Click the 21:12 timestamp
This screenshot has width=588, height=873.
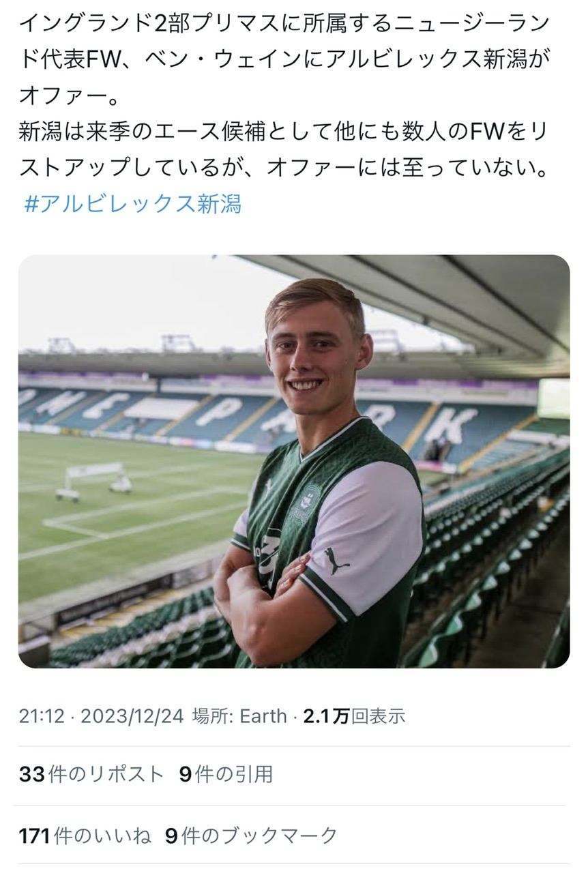41,715
